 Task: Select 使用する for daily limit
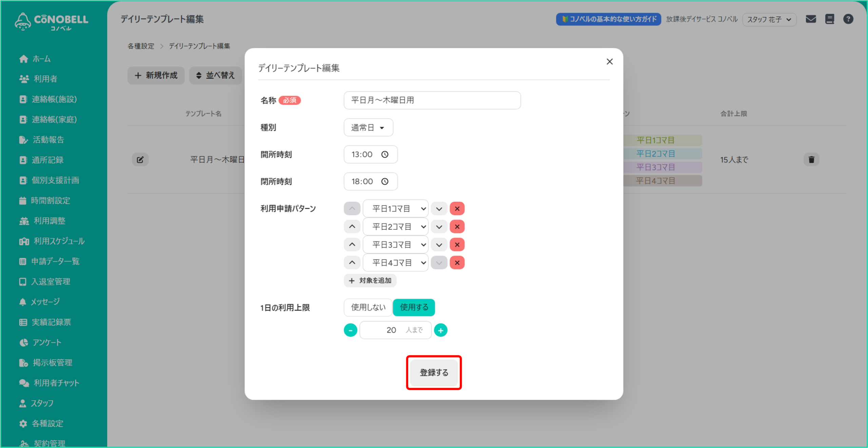[414, 307]
